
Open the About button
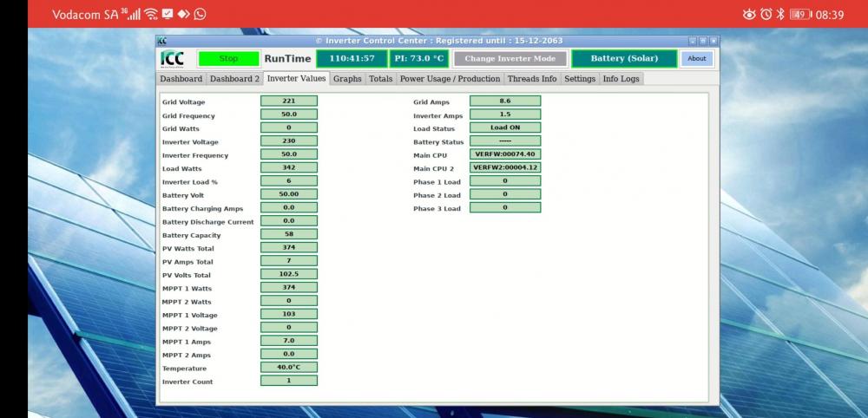(x=697, y=59)
